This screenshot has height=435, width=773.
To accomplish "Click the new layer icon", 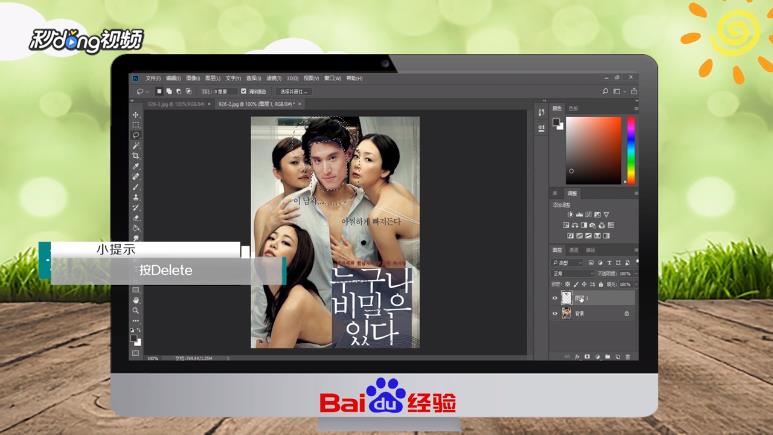I will (x=618, y=357).
